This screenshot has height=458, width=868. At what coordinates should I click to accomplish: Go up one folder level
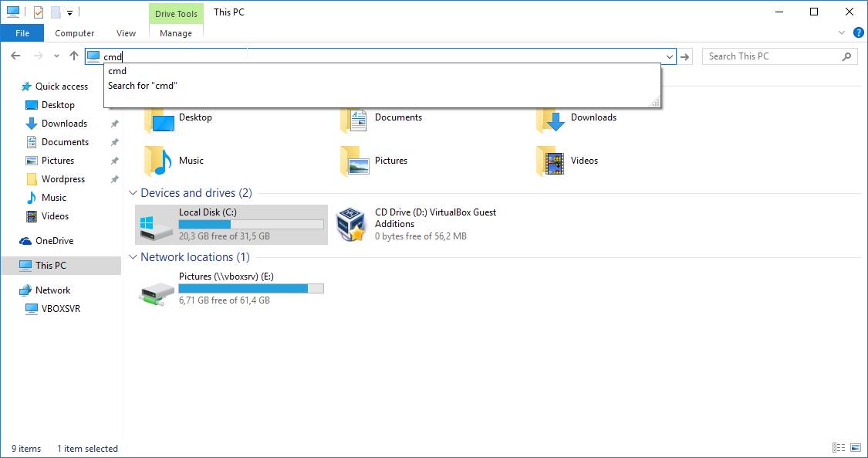pos(73,56)
